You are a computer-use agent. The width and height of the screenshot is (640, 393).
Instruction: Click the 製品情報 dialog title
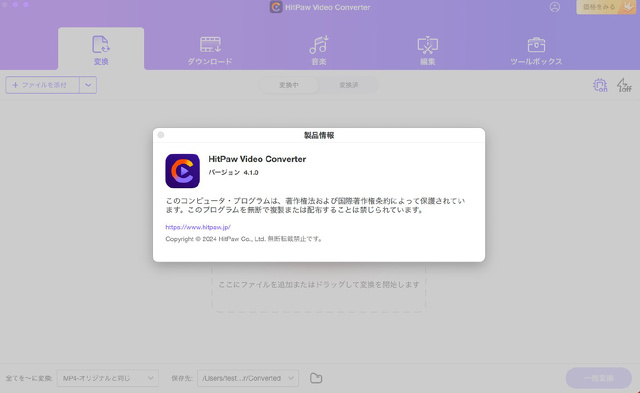[x=319, y=135]
